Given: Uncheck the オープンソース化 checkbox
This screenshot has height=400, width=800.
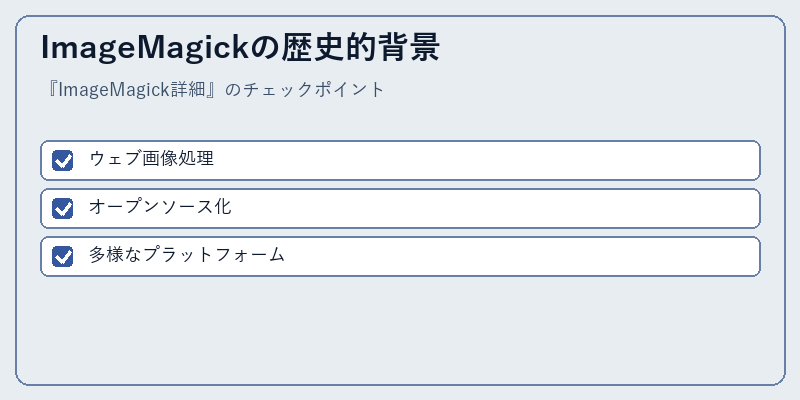Looking at the screenshot, I should [x=62, y=208].
